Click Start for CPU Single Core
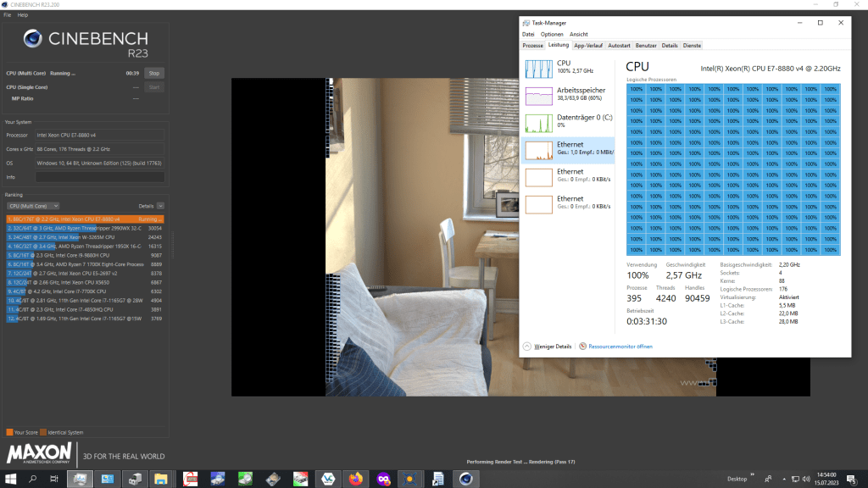The image size is (868, 488). [154, 87]
